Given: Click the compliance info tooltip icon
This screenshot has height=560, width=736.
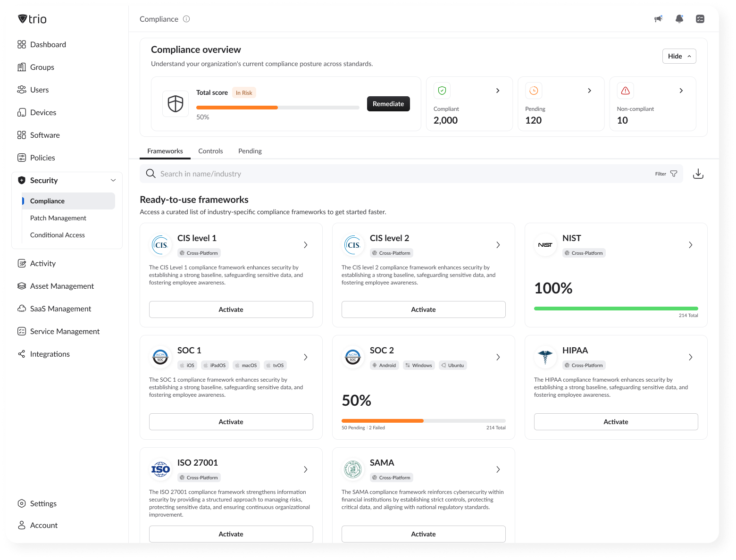Looking at the screenshot, I should (186, 19).
